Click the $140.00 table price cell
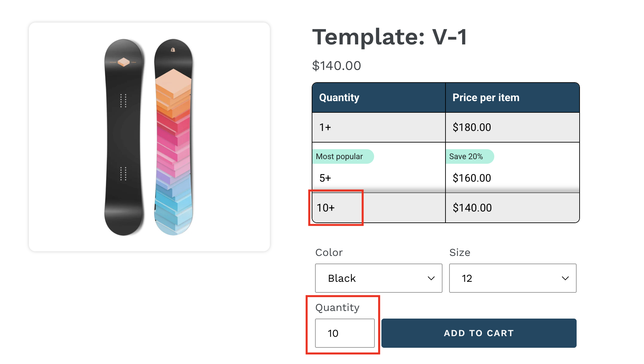Screen dimensions: 644x364 click(x=472, y=208)
